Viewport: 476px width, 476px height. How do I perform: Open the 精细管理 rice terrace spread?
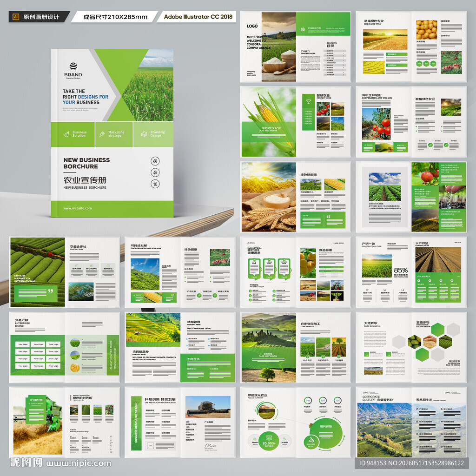[180, 347]
